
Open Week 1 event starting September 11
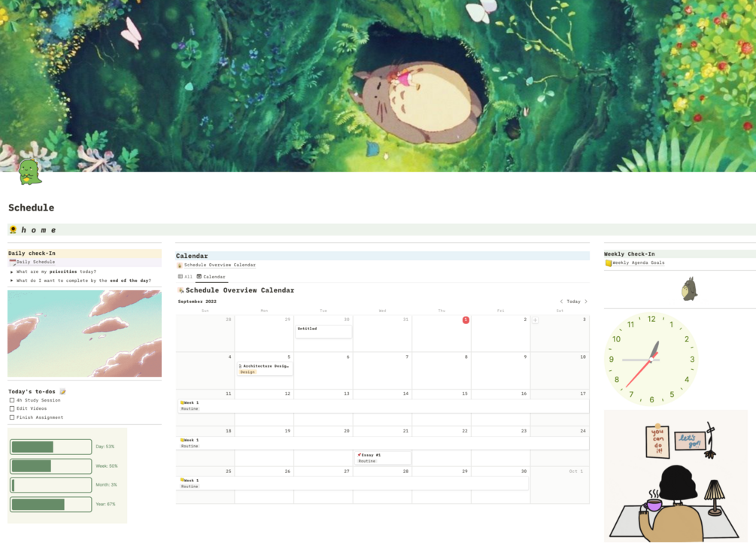(382, 406)
